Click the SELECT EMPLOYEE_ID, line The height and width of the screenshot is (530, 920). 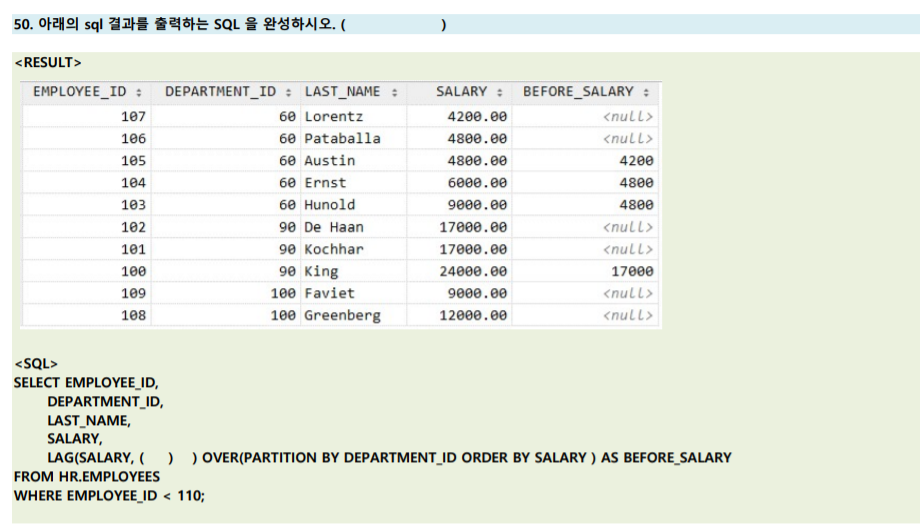(86, 383)
